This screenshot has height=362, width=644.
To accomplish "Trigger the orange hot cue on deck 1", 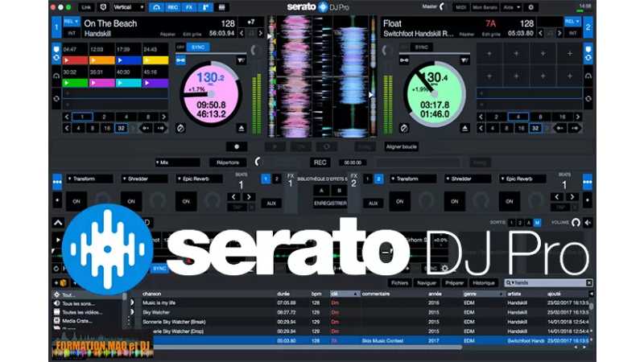I will tap(102, 60).
